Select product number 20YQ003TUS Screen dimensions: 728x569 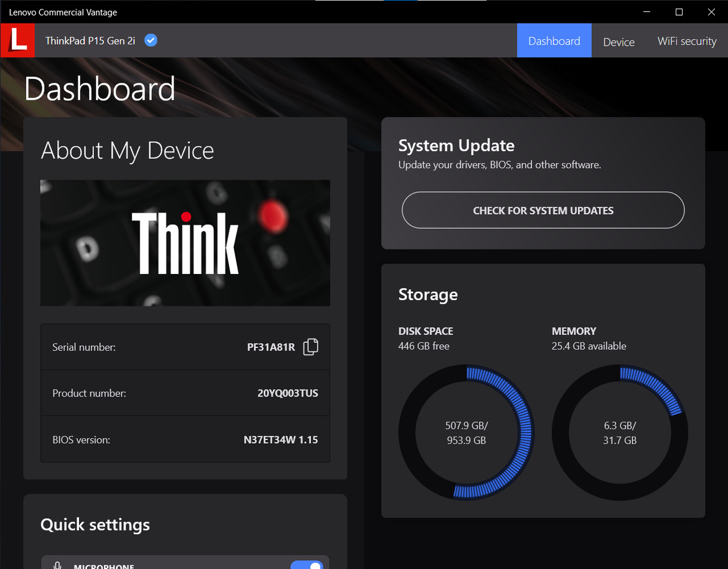pyautogui.click(x=288, y=393)
